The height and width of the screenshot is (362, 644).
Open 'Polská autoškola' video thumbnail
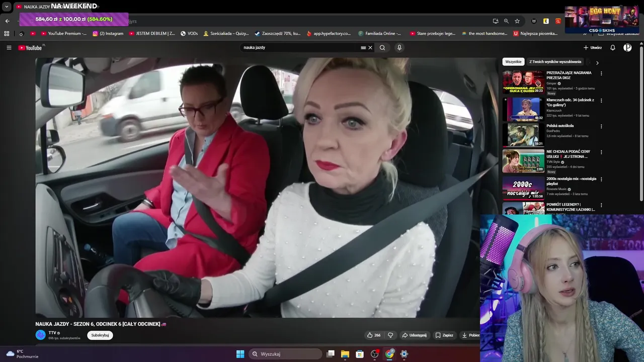(523, 135)
